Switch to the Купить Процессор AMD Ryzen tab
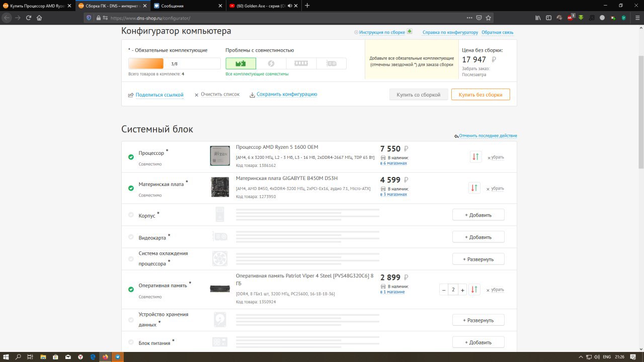Image resolution: width=644 pixels, height=362 pixels. (x=38, y=6)
